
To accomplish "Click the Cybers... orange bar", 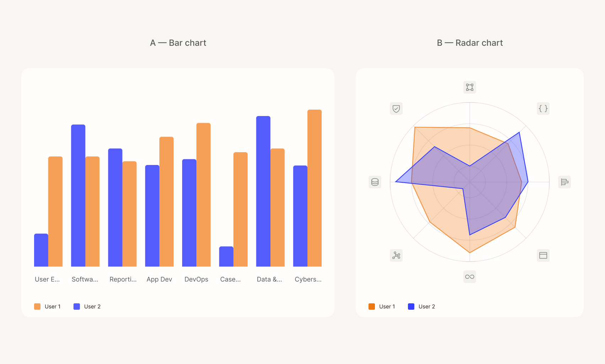I will tap(315, 188).
